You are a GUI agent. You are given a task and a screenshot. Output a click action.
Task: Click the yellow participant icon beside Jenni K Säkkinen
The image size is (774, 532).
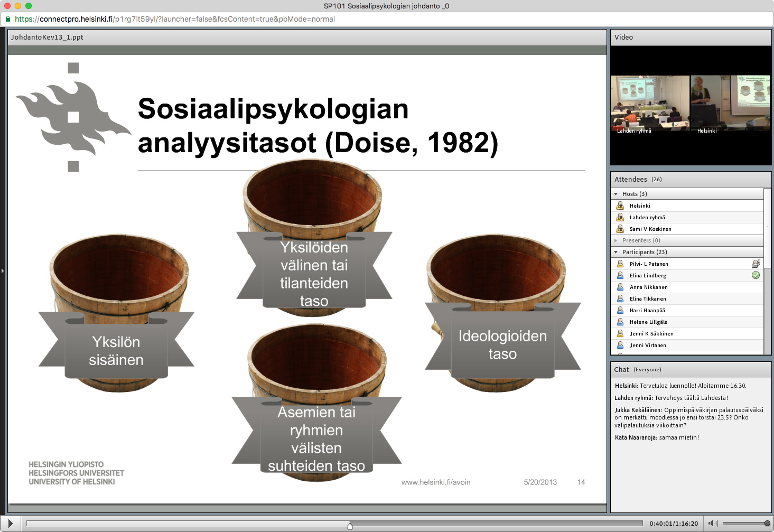(619, 333)
